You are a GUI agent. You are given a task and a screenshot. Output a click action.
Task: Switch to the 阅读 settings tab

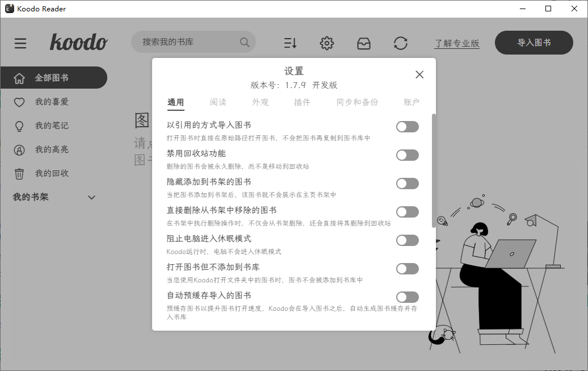tap(218, 103)
